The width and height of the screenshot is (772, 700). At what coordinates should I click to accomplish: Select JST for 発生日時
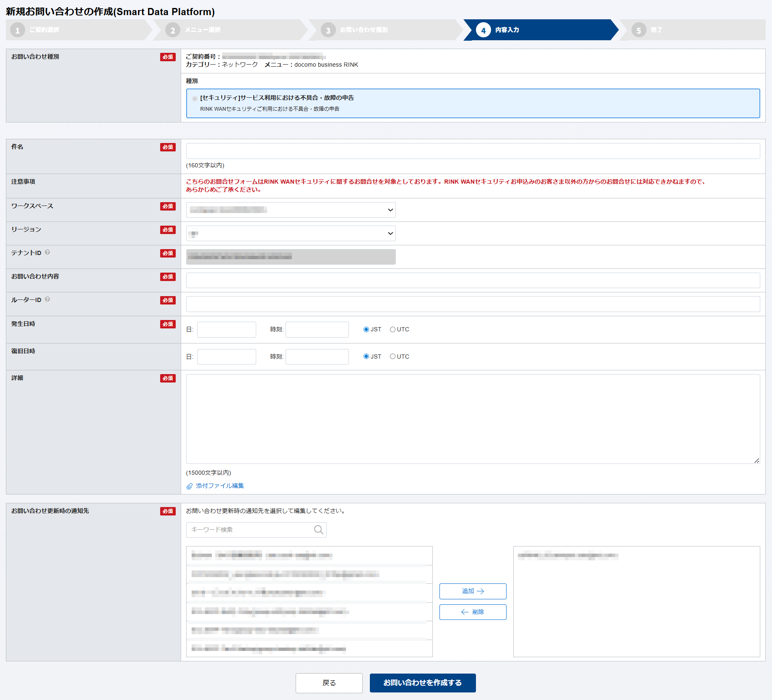pyautogui.click(x=366, y=330)
